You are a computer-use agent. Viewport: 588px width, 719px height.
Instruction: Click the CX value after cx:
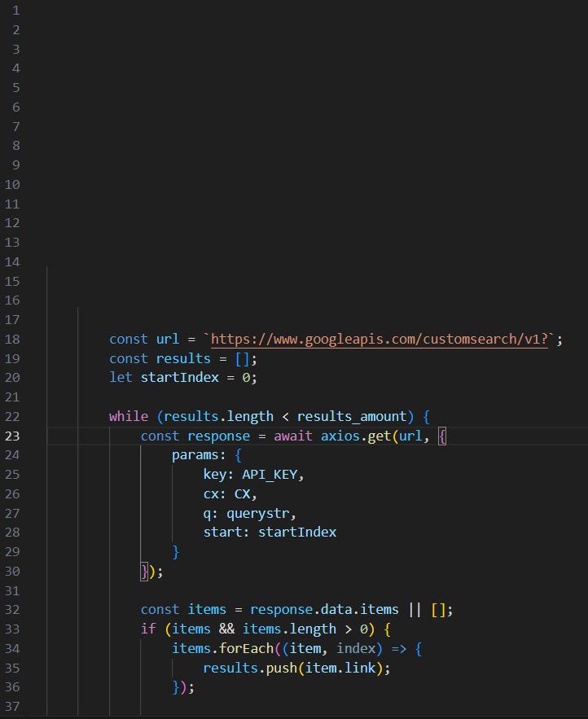coord(245,494)
